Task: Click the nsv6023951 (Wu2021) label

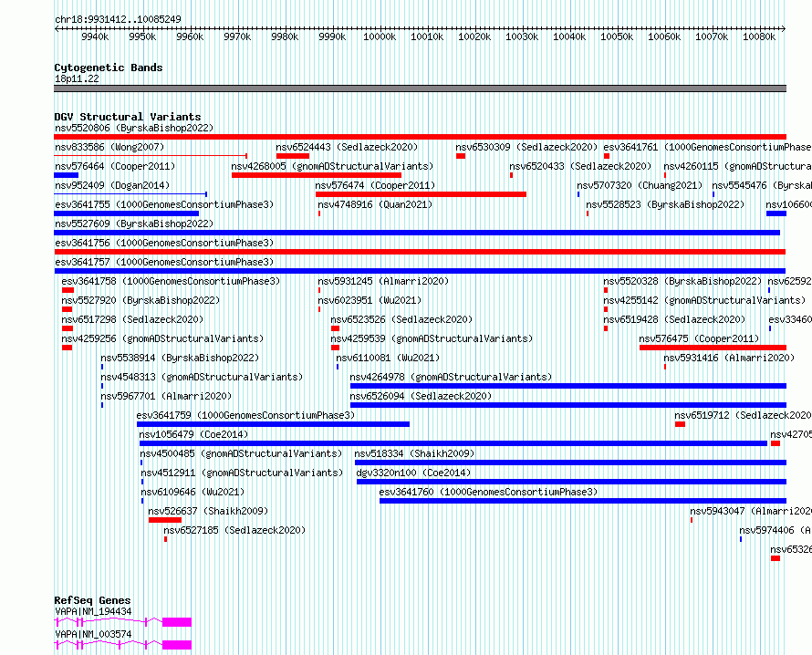Action: [x=370, y=300]
